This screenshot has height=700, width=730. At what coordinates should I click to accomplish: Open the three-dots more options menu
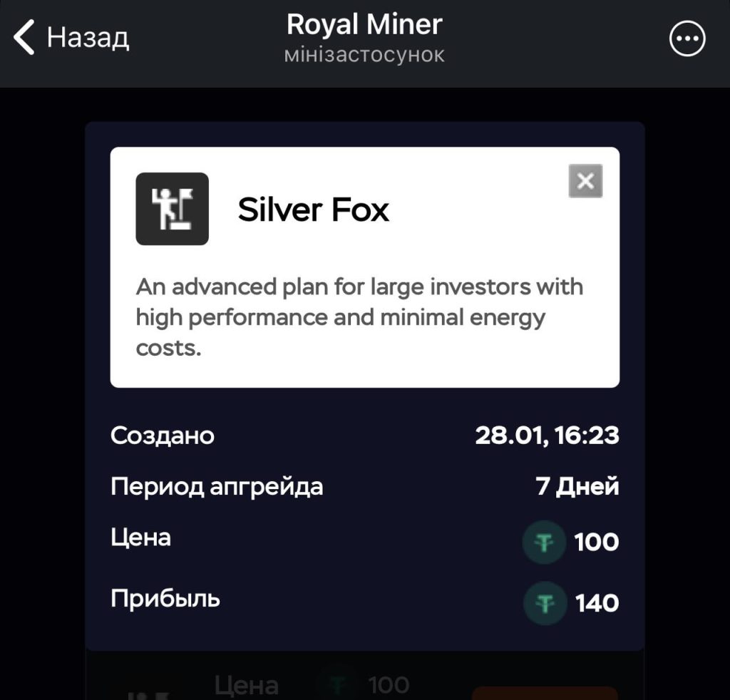click(x=687, y=39)
